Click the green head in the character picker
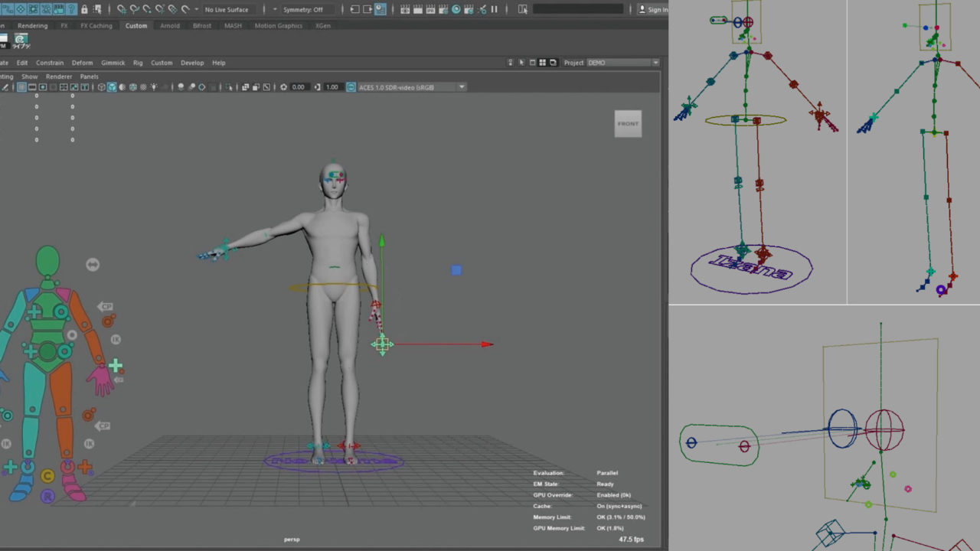This screenshot has height=551, width=980. coord(47,261)
